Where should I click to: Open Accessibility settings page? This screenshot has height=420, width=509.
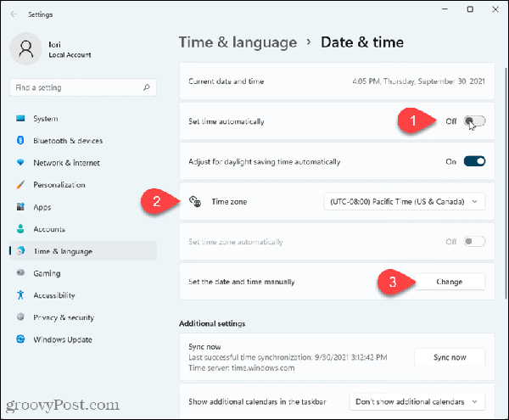point(53,295)
